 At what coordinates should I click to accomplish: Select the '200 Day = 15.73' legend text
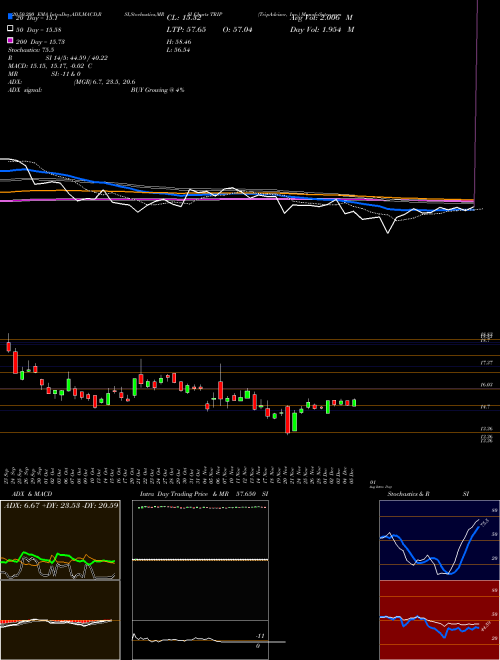(40, 42)
